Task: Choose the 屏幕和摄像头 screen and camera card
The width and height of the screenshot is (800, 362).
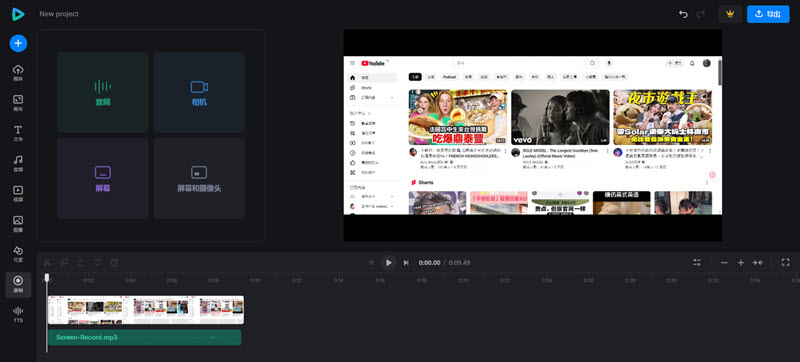Action: pyautogui.click(x=199, y=178)
